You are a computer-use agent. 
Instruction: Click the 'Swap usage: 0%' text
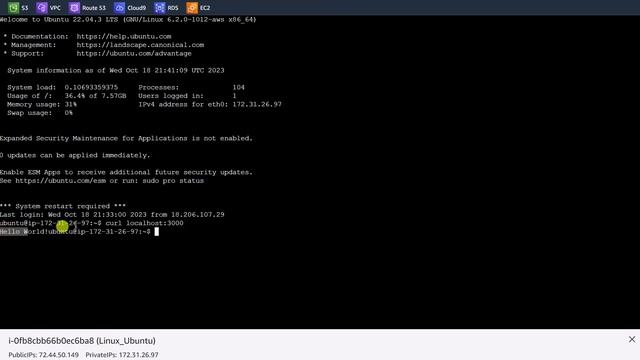coord(40,113)
